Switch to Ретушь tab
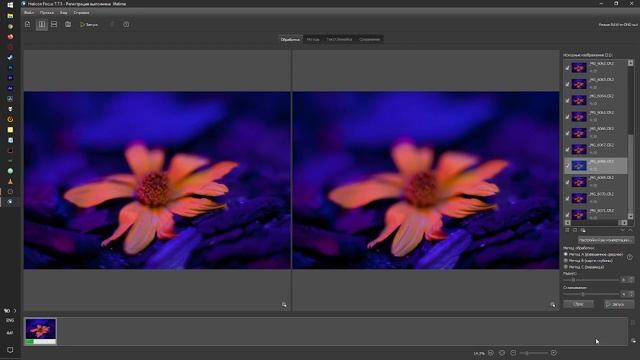 click(x=313, y=40)
